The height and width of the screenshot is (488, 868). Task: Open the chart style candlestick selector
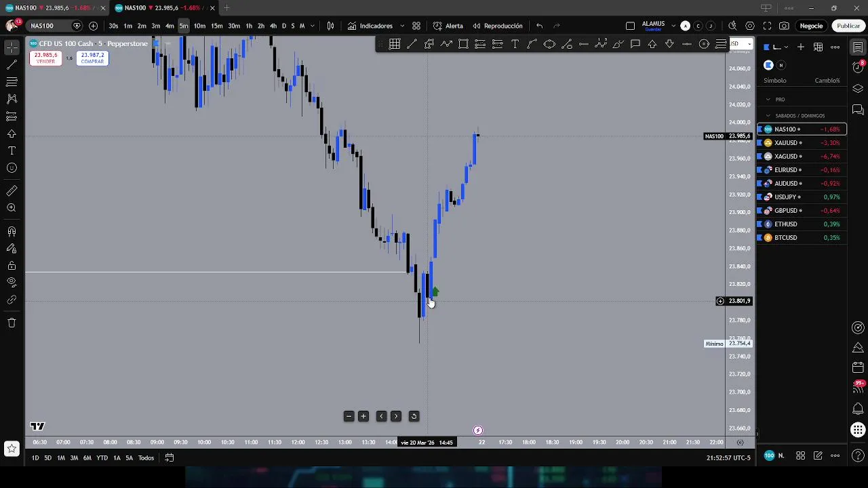point(330,26)
